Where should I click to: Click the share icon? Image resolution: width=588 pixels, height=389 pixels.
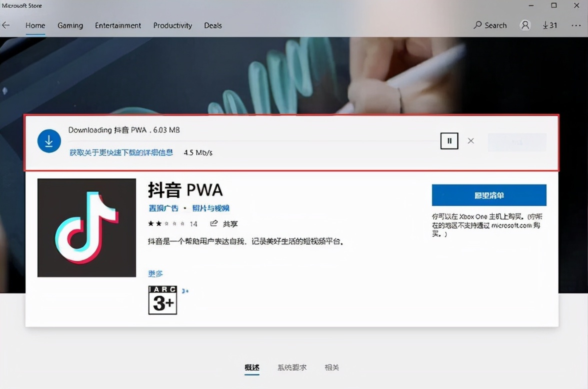point(214,223)
